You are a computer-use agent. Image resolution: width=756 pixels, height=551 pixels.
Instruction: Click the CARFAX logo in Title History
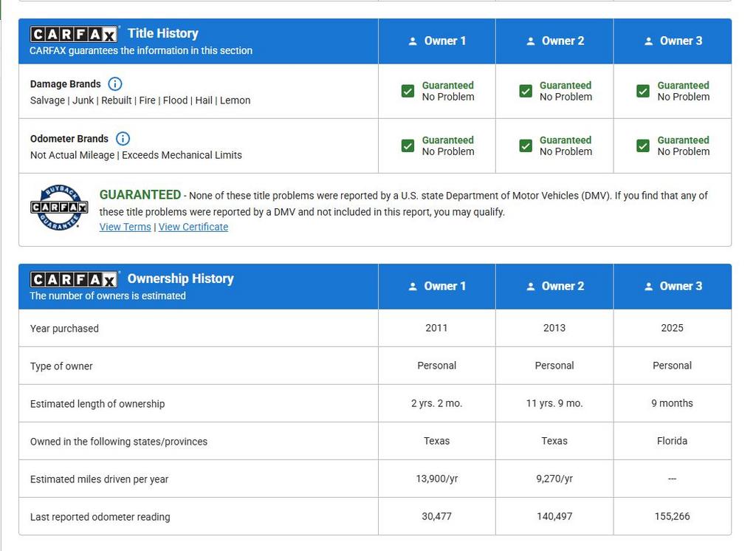click(x=73, y=34)
